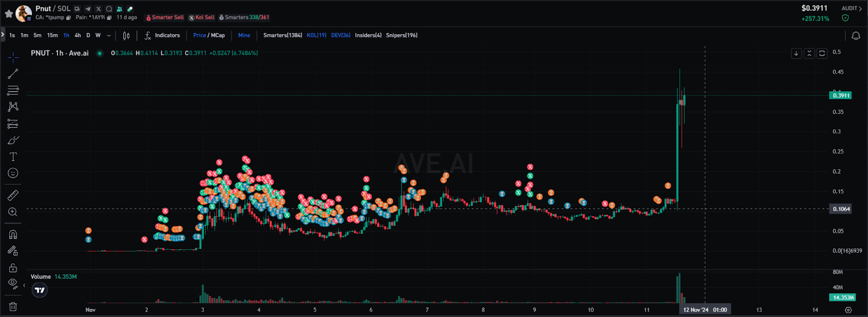The height and width of the screenshot is (317, 868).
Task: Select the 15m timeframe
Action: point(52,35)
